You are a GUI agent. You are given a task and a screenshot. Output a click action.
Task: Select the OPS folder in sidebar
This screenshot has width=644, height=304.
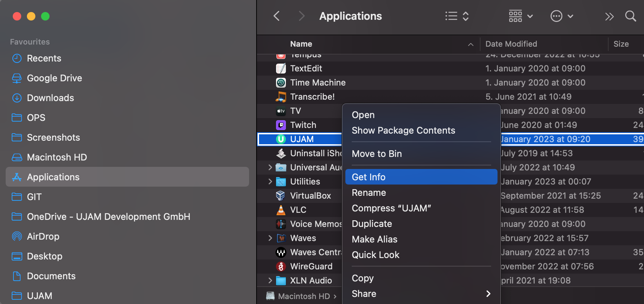point(127,118)
